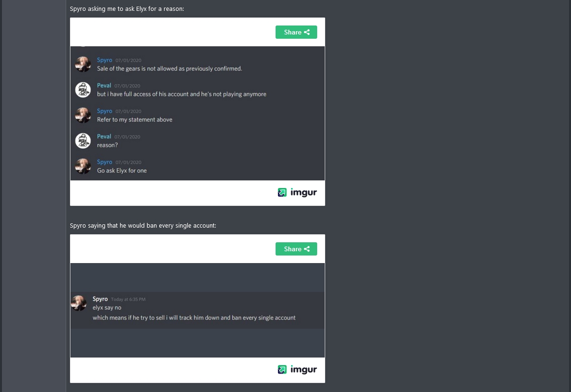The image size is (571, 392).
Task: Open the second embedded image with ban message
Action: click(198, 310)
